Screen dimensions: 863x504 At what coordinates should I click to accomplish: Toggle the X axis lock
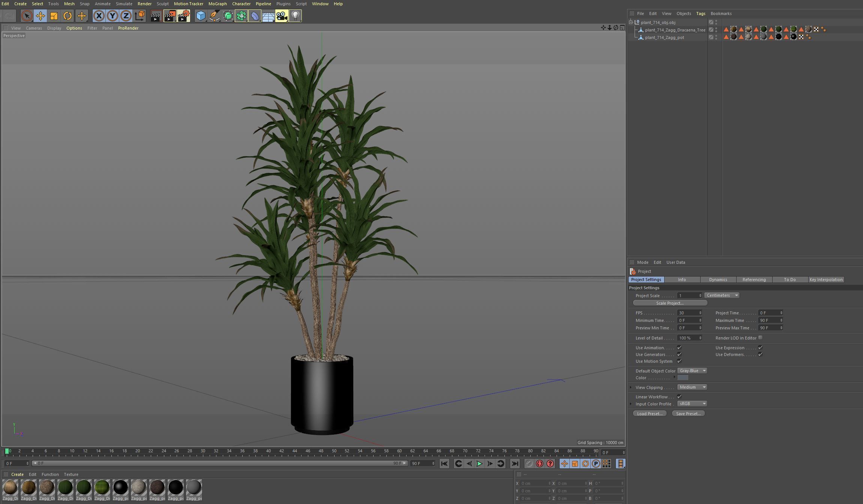pos(99,16)
